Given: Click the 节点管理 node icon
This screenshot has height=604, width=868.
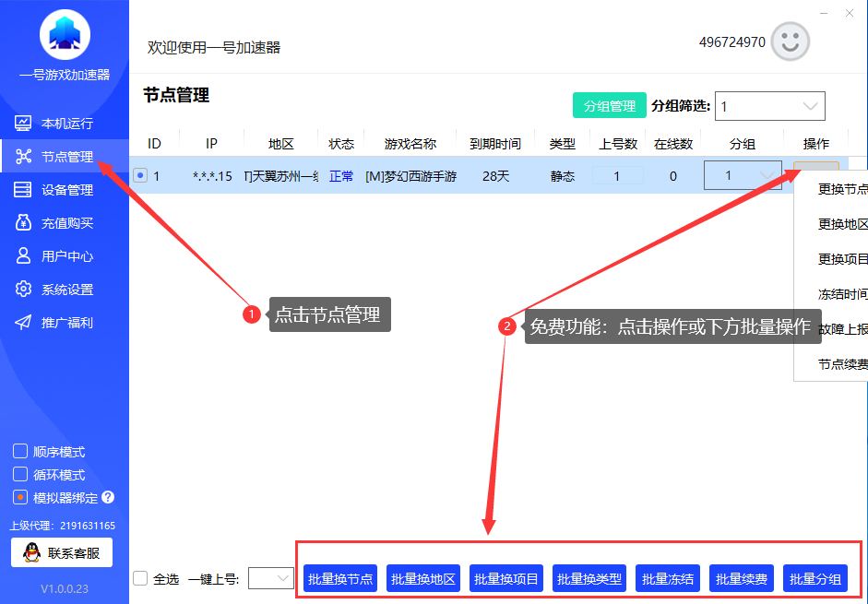Looking at the screenshot, I should (23, 156).
